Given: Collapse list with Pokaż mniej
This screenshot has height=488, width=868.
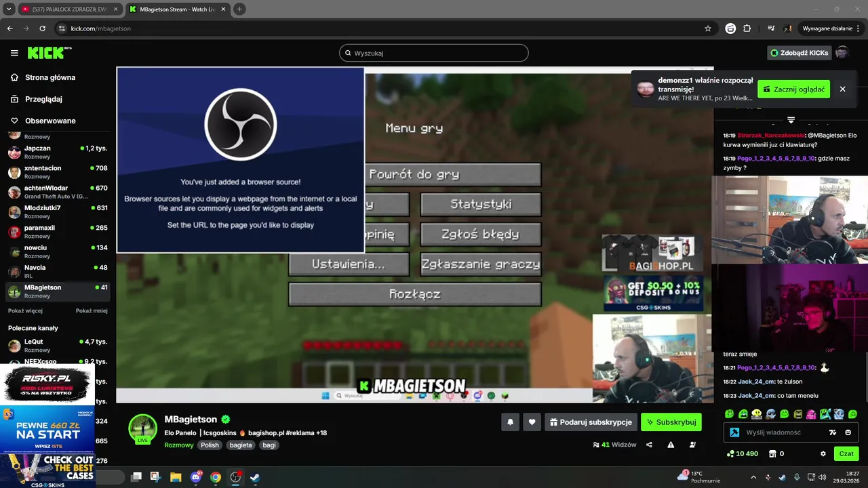Looking at the screenshot, I should tap(92, 310).
